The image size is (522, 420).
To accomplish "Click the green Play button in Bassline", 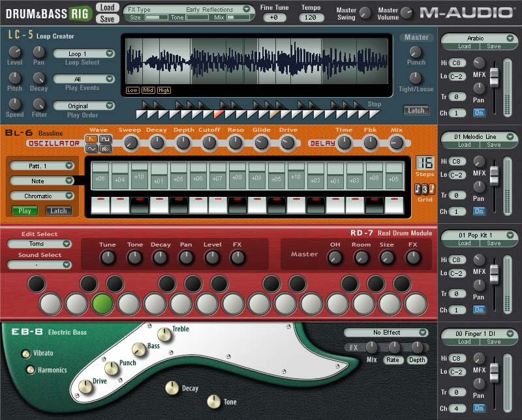I will (25, 211).
